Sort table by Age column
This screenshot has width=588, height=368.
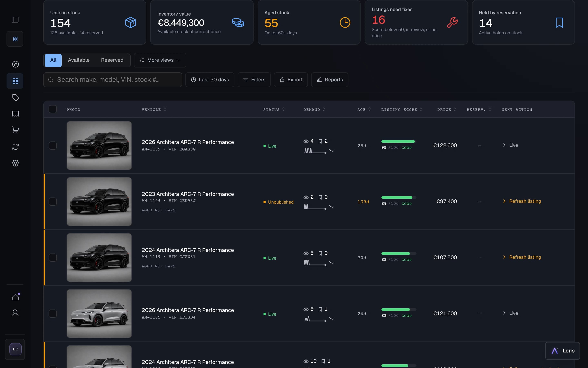(x=364, y=110)
